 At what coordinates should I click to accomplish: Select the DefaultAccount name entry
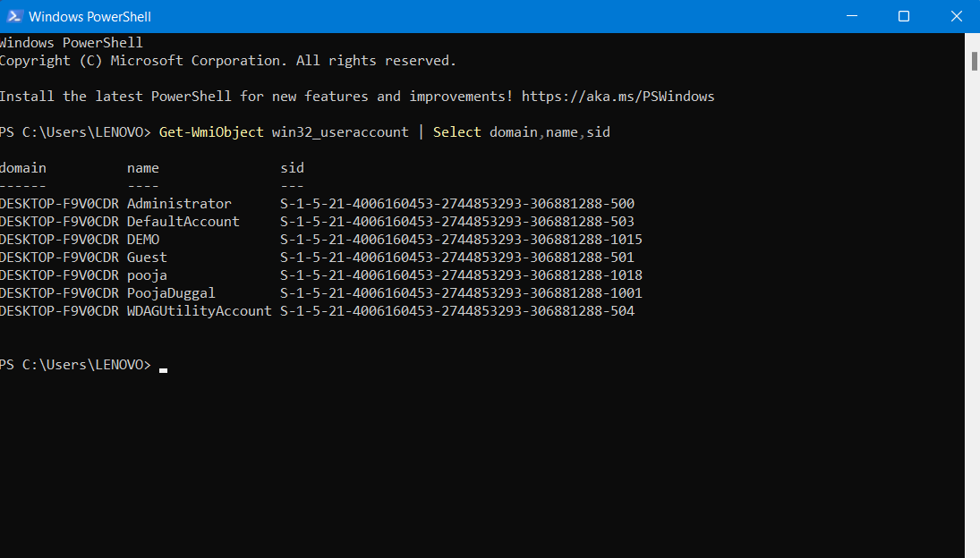click(x=183, y=222)
